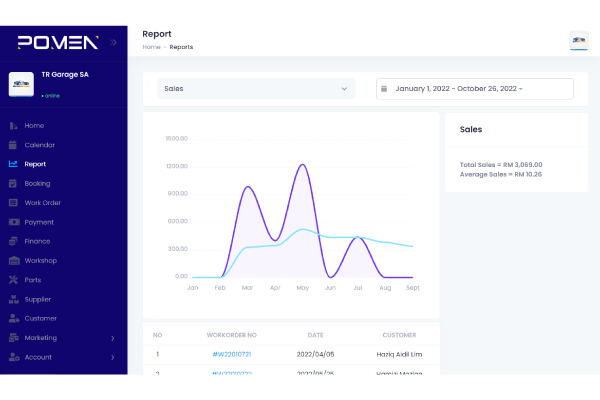Click customer name Haziq Aidil Lim
This screenshot has width=600, height=400.
[399, 354]
